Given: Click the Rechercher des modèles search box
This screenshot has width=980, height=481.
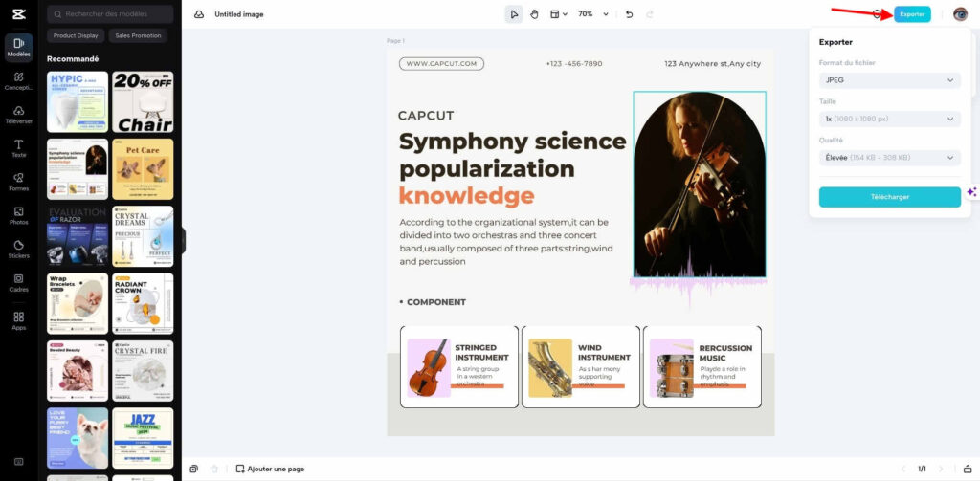Looking at the screenshot, I should (x=110, y=13).
